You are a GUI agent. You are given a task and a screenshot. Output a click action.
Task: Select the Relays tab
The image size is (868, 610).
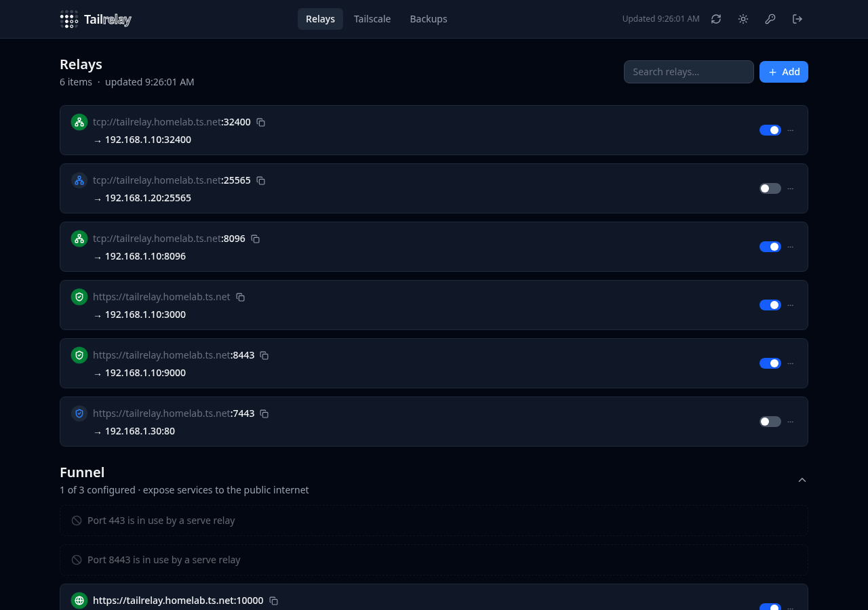tap(320, 19)
